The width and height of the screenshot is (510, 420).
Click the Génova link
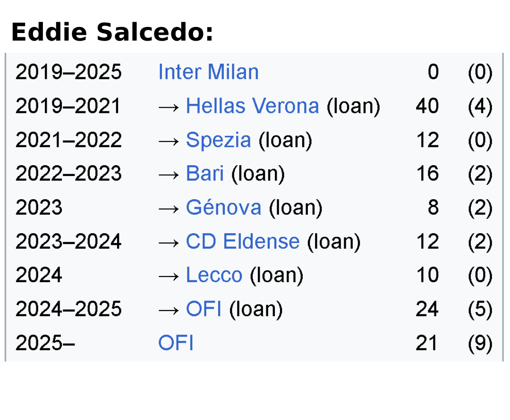click(x=223, y=208)
